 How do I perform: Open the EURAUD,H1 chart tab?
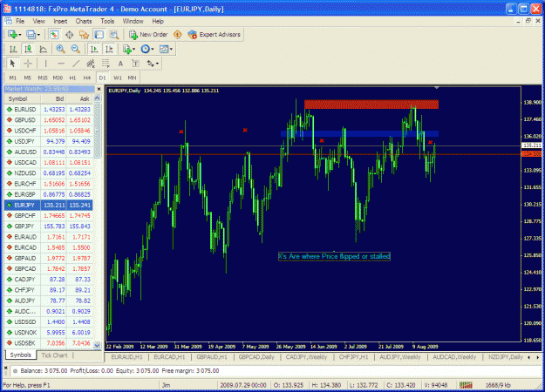pyautogui.click(x=126, y=356)
